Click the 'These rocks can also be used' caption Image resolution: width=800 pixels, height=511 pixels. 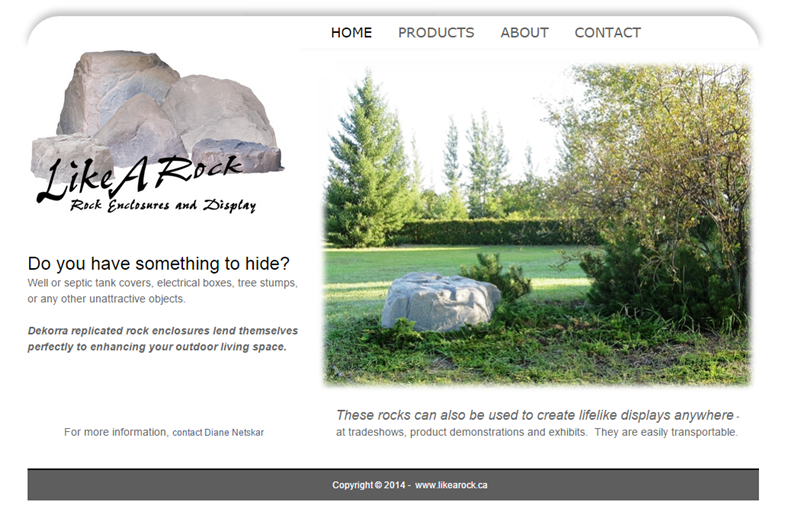pos(535,415)
